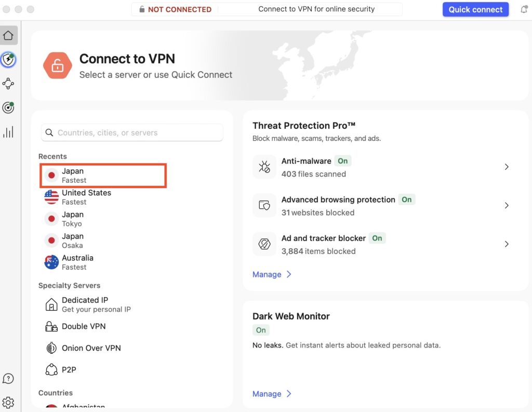Click 'Get your personal IP' subtitle
The image size is (532, 412).
pyautogui.click(x=96, y=310)
